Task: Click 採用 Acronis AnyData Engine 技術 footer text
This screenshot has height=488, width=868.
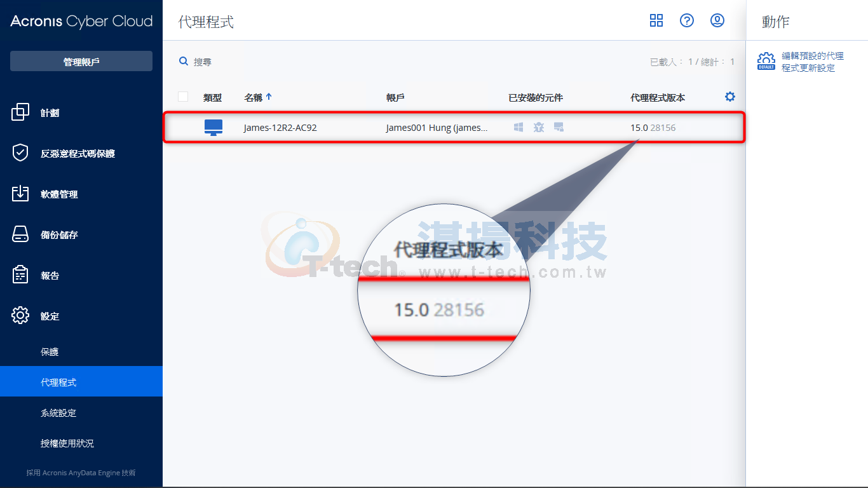Action: pos(81,473)
